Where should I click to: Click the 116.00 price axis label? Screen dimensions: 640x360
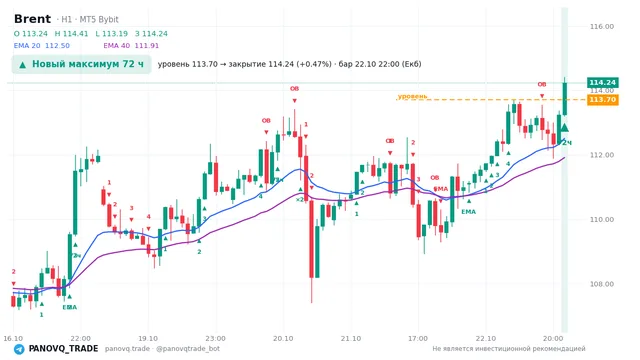[x=602, y=27]
